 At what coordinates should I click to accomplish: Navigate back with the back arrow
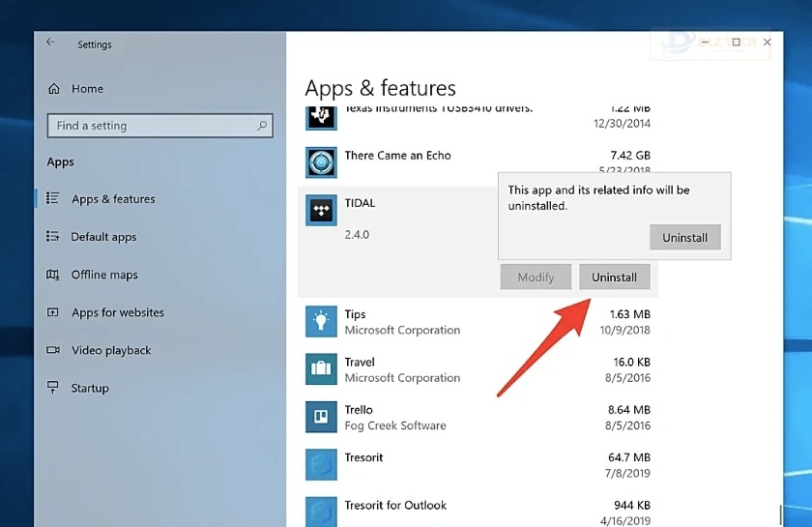pos(51,44)
